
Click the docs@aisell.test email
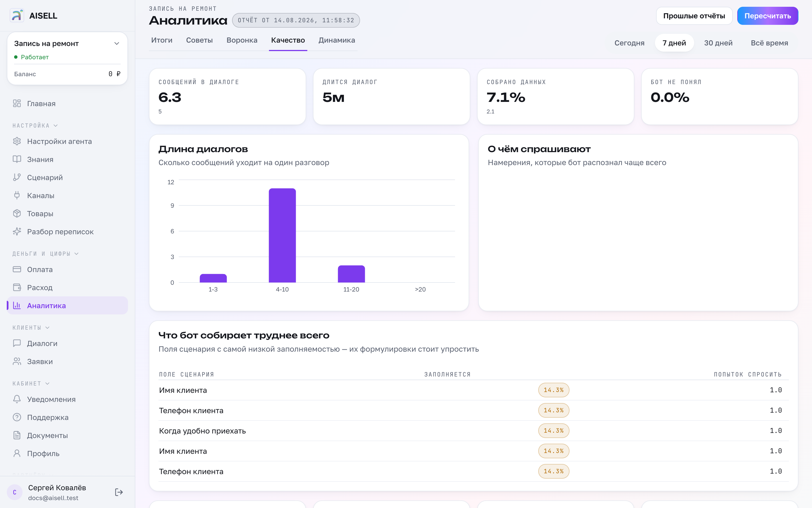[53, 498]
